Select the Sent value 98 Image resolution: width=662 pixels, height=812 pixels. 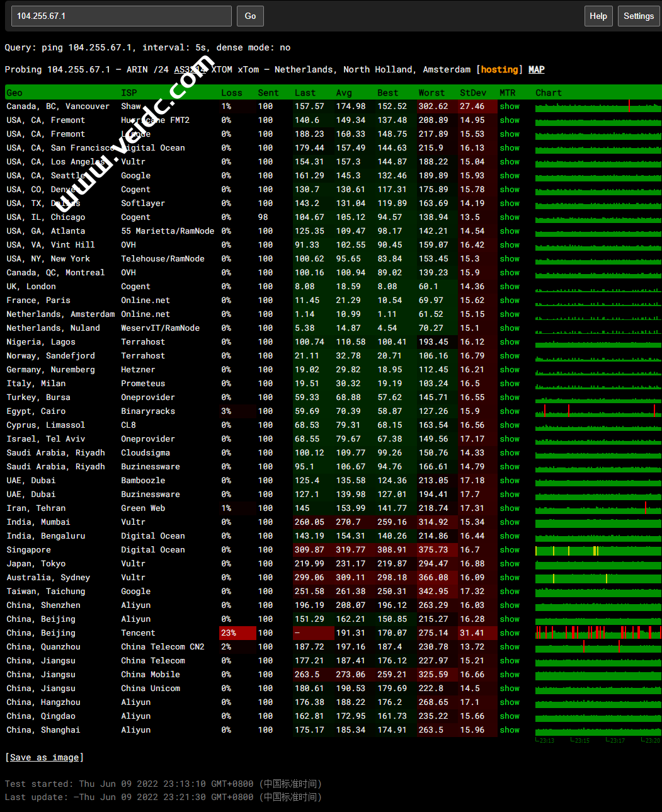(263, 217)
